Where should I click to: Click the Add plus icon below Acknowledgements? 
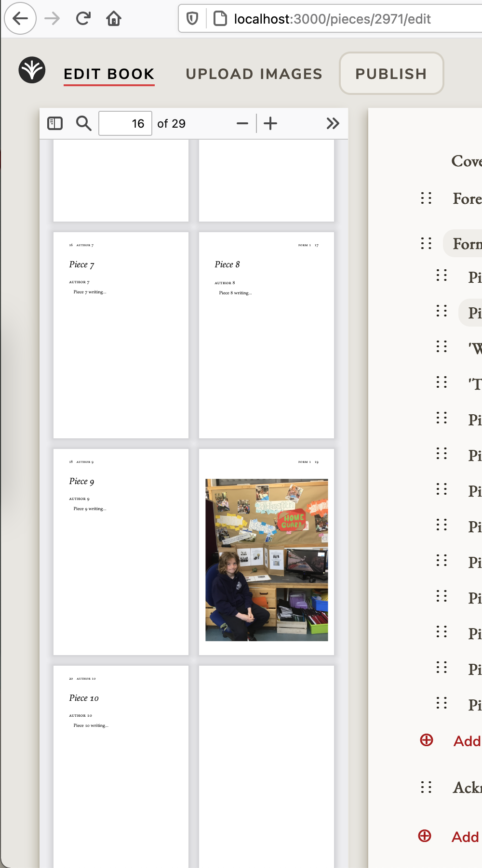coord(425,836)
